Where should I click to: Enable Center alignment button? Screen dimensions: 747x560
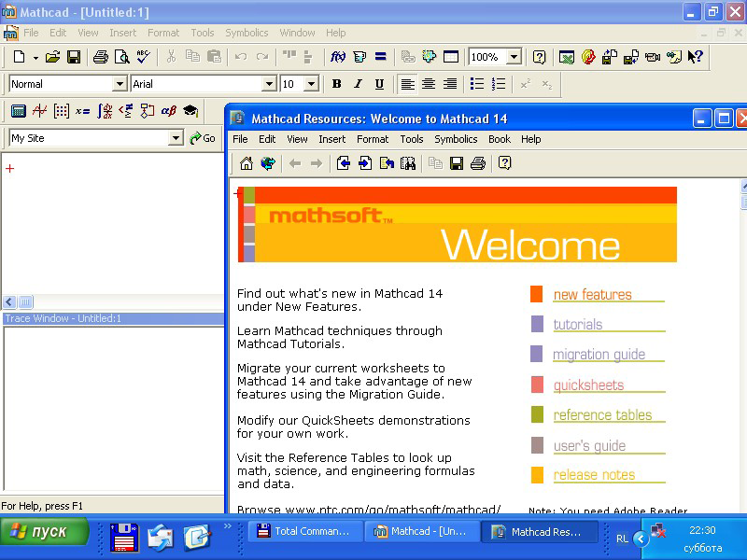coord(429,84)
